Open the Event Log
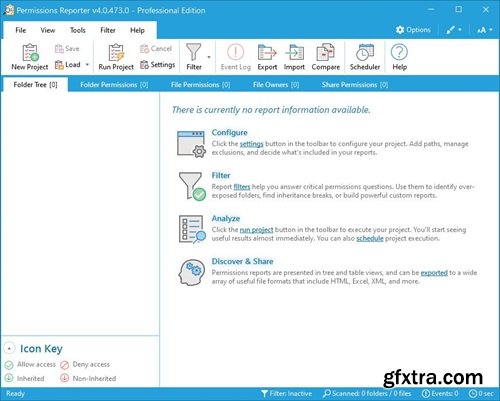The height and width of the screenshot is (401, 500). pos(236,57)
